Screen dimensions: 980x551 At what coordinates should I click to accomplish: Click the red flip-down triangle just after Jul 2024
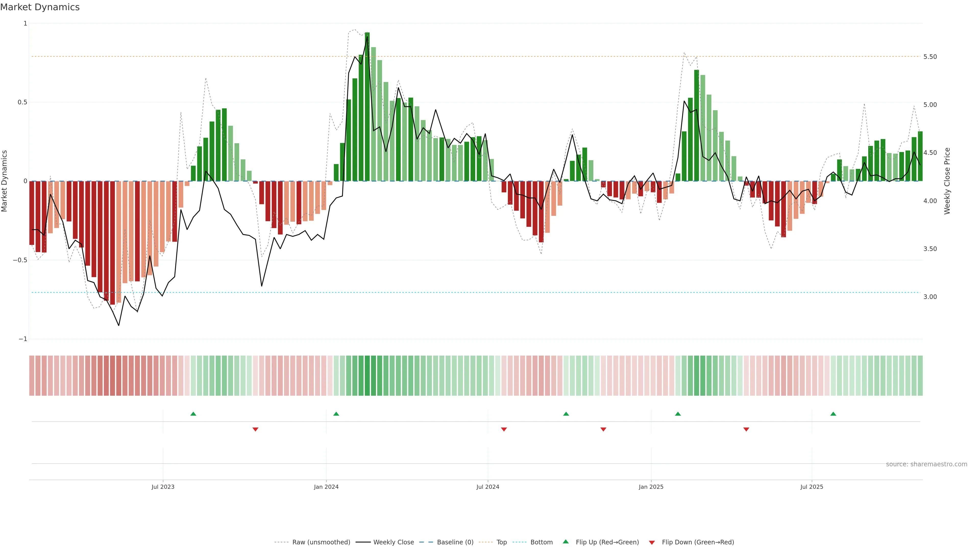pos(504,429)
